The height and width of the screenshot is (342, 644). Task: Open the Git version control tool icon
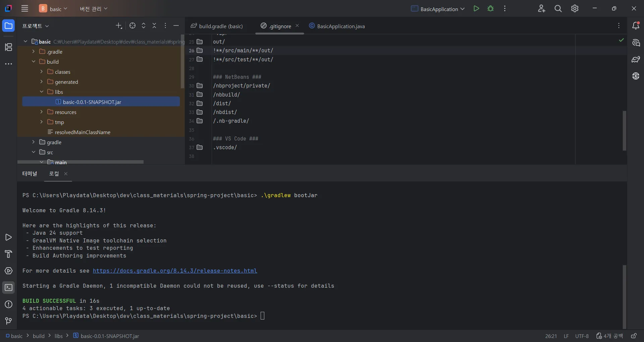pyautogui.click(x=8, y=321)
